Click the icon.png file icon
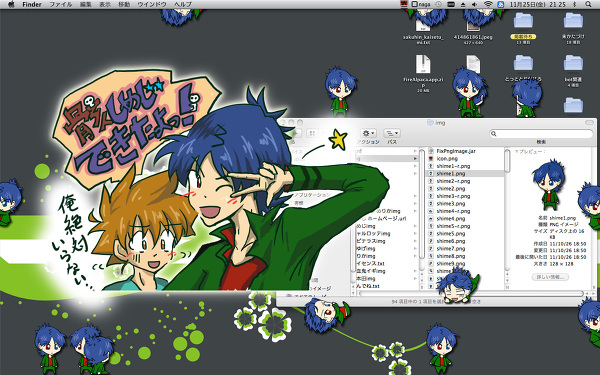600x375 pixels. (430, 158)
